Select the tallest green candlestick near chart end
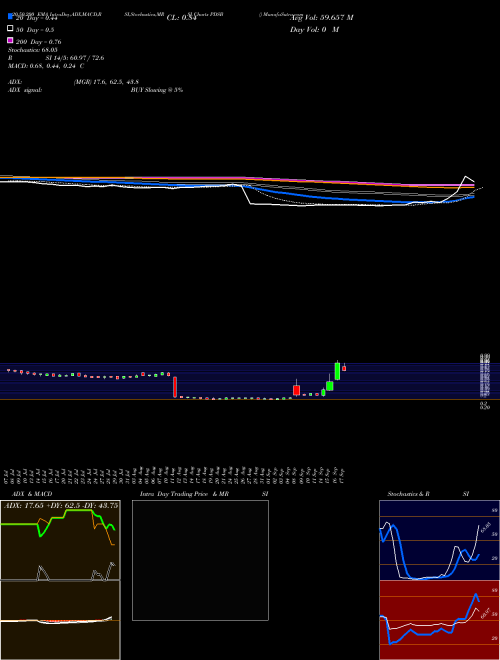Viewport: 500px width, 660px height. point(337,370)
